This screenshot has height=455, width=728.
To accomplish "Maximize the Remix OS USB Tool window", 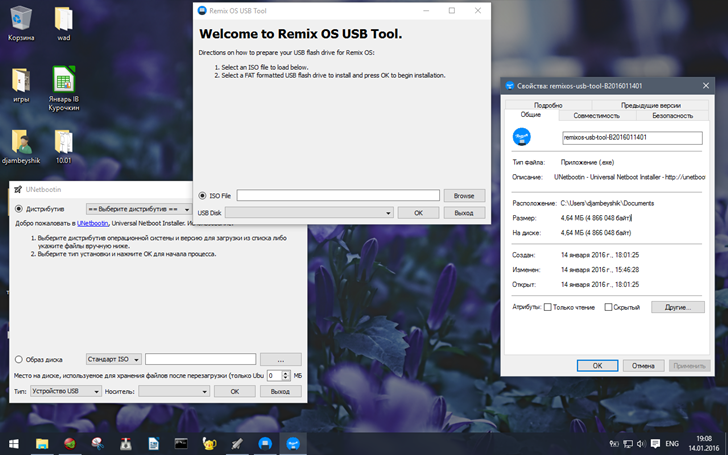I will [x=452, y=11].
